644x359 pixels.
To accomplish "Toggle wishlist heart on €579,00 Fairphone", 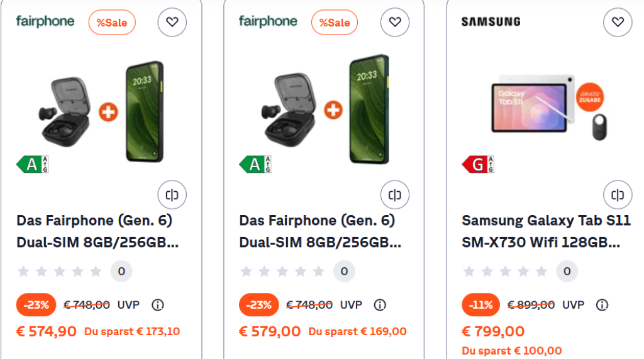I will tap(395, 22).
